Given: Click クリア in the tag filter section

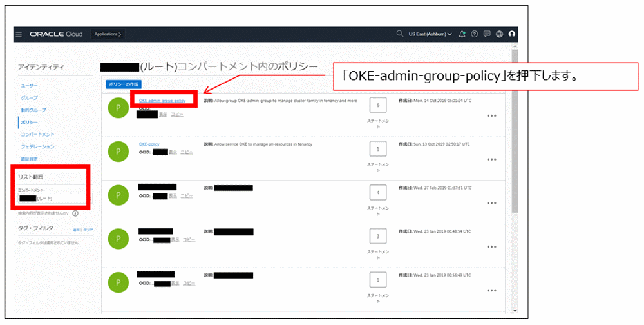Looking at the screenshot, I should 88,230.
